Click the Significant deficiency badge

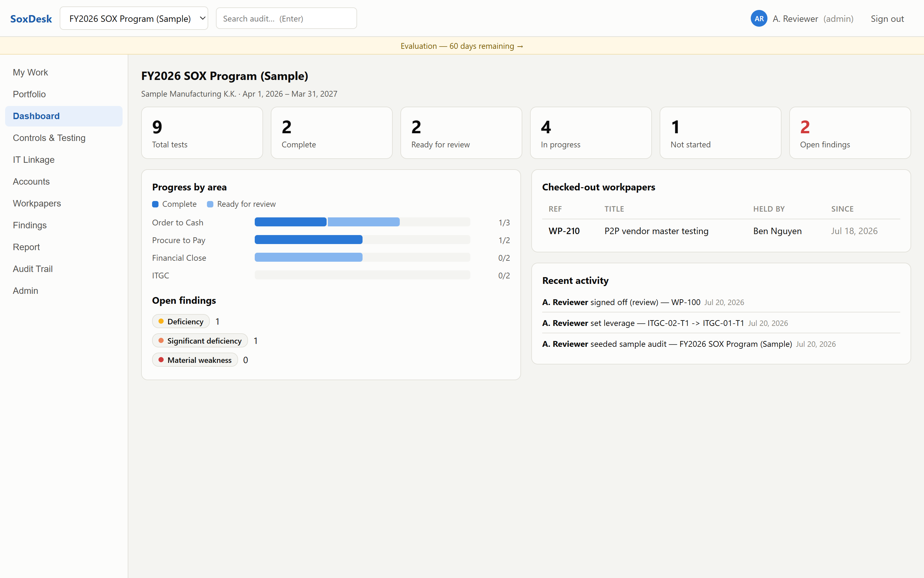(x=200, y=341)
